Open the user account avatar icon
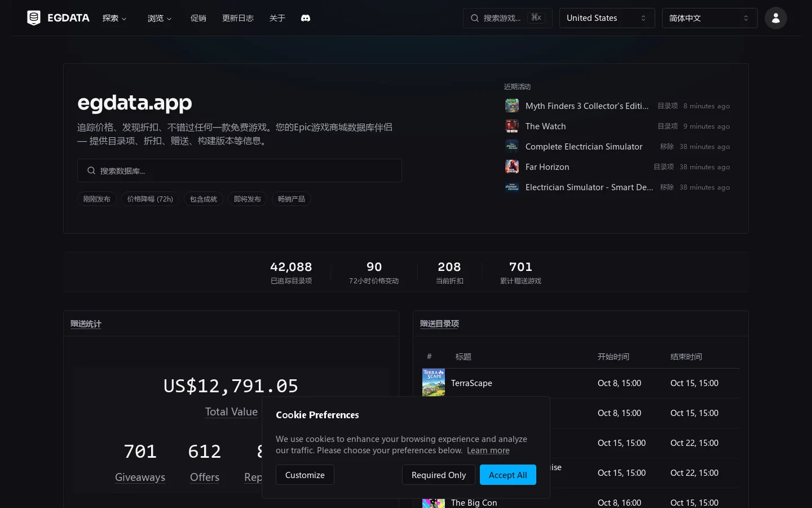Screen dimensions: 812x508 tap(776, 18)
